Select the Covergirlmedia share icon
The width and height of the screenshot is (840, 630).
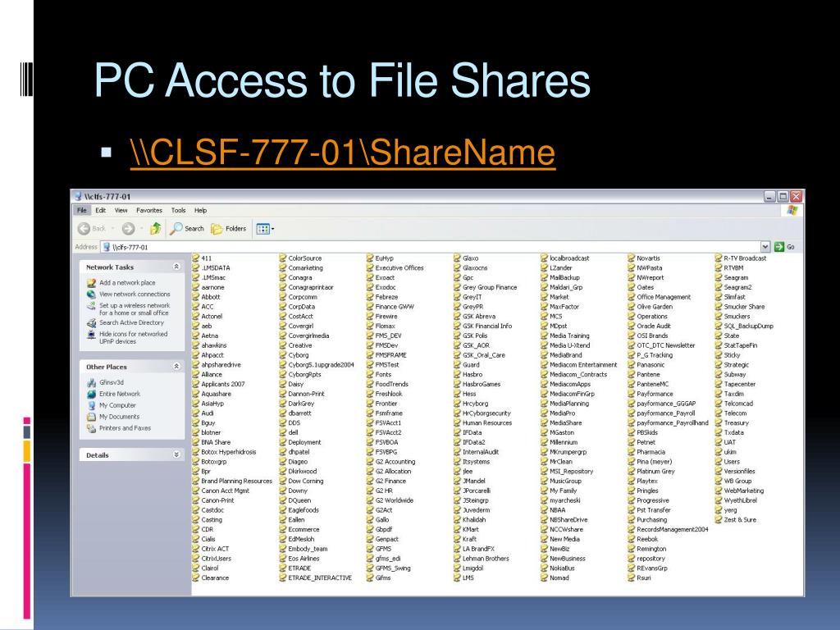coord(283,336)
